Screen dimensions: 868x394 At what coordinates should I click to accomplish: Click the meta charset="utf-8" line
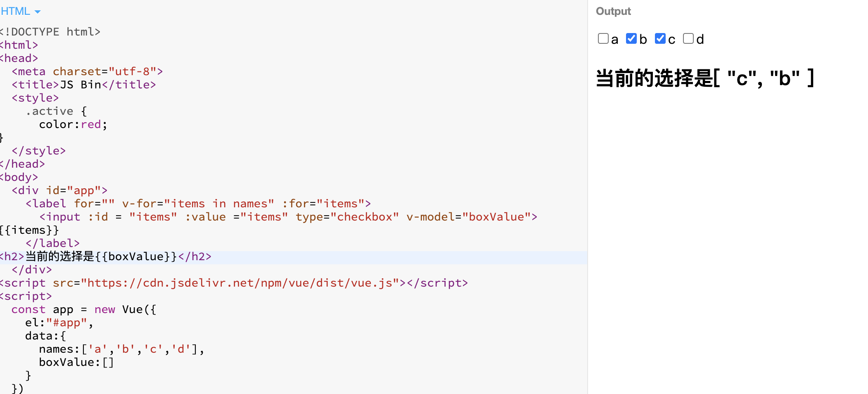pyautogui.click(x=87, y=71)
